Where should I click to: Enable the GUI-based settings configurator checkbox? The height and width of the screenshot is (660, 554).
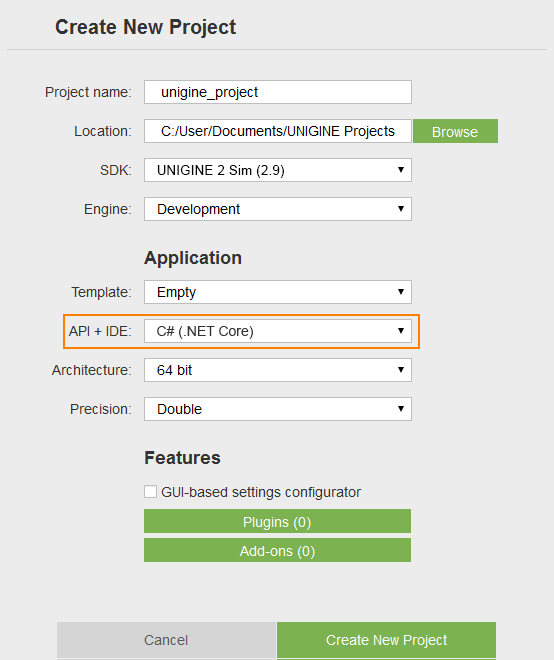click(x=150, y=492)
